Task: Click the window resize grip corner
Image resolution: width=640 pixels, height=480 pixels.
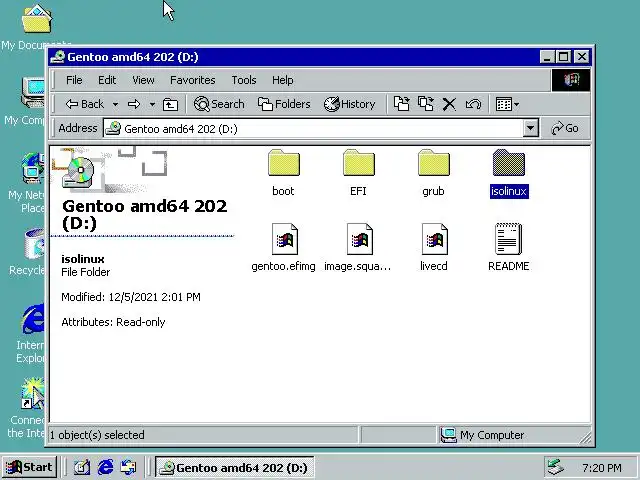Action: [x=585, y=438]
